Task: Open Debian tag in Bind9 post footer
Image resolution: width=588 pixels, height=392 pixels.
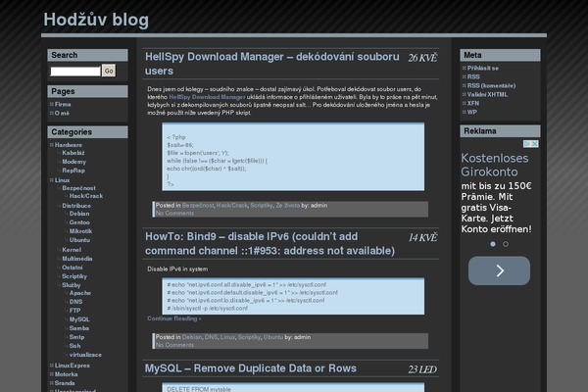Action: click(x=192, y=337)
